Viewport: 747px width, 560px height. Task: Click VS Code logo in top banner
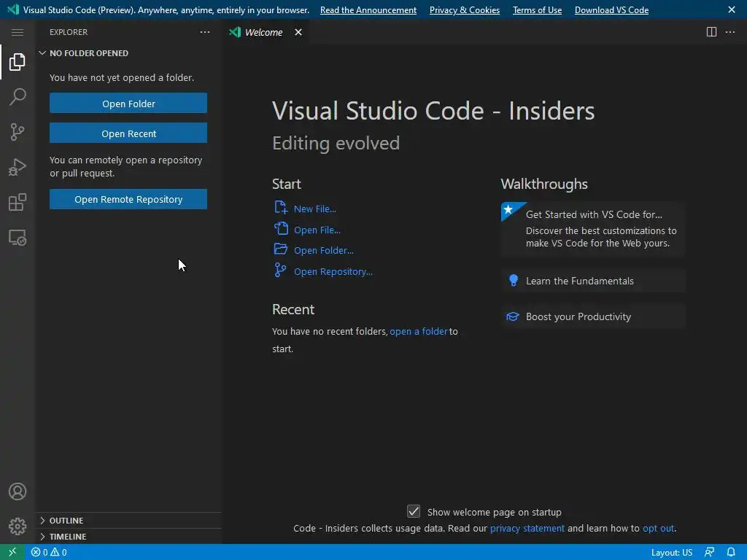(x=13, y=9)
